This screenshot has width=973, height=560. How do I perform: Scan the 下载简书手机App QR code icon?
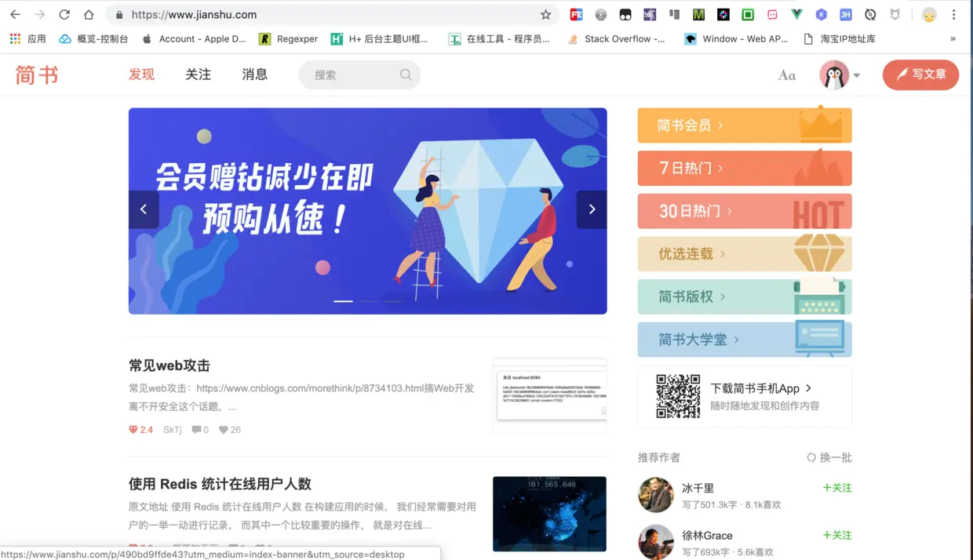click(x=677, y=396)
